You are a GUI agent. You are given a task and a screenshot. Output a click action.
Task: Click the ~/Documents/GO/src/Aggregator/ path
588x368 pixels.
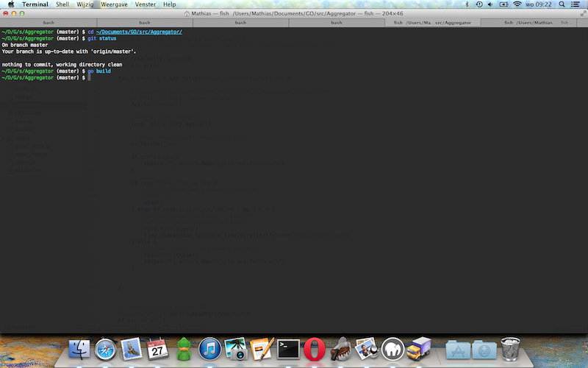[139, 32]
